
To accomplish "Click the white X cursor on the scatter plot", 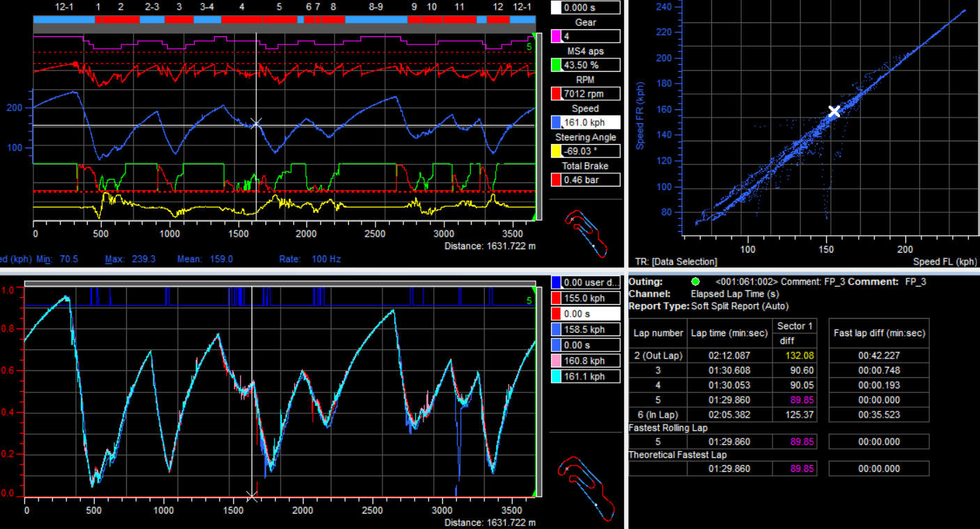I will [x=834, y=111].
